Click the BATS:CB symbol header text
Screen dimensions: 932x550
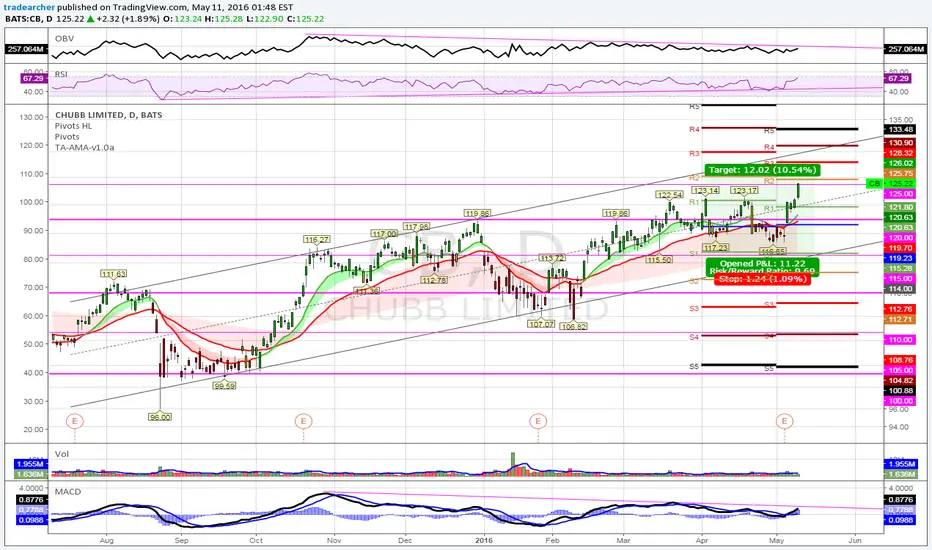(23, 19)
